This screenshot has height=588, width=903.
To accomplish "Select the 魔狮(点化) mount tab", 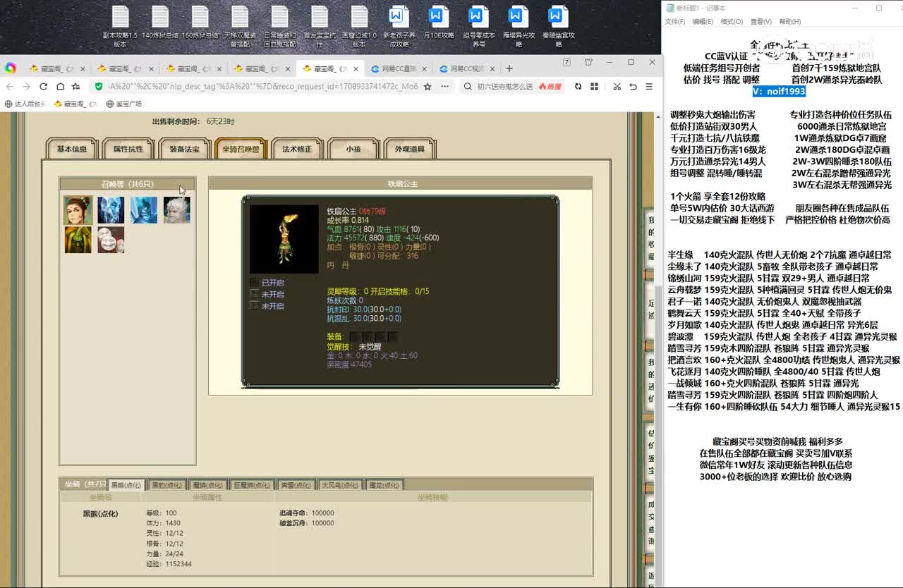I will click(x=208, y=485).
